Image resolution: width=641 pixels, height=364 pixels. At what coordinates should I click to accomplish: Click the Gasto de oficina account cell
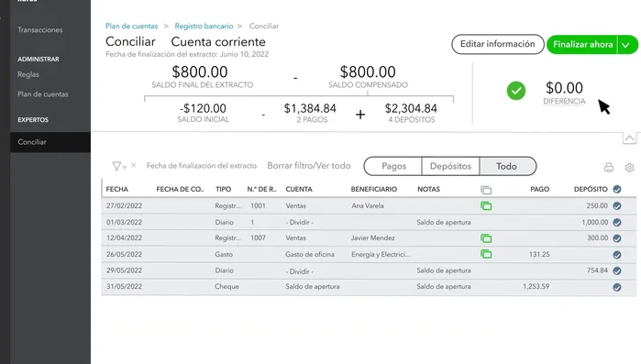(x=310, y=254)
